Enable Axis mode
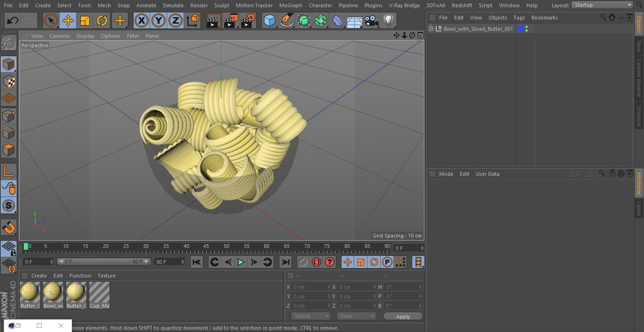The width and height of the screenshot is (644, 332). (x=9, y=172)
